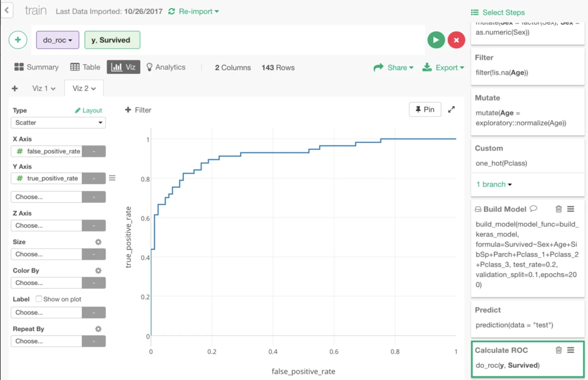The image size is (588, 380).
Task: Click the back arrow at top left
Action: [x=7, y=10]
